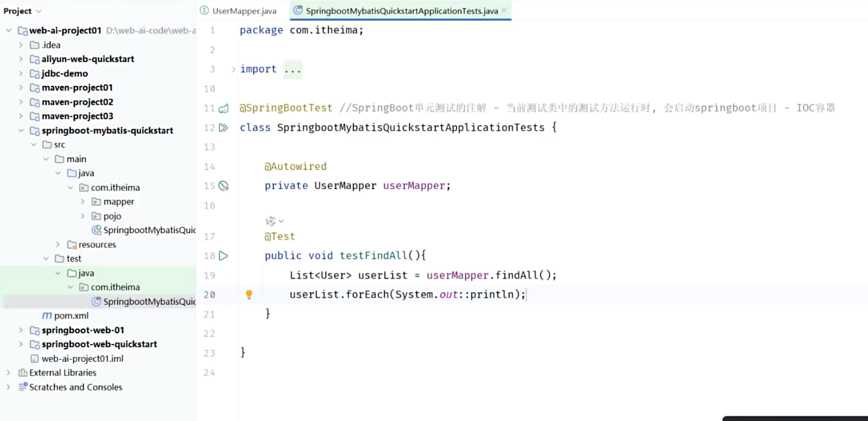Click the main-source SpringbootMybatisQuick class icon
Viewport: 868px width, 421px height.
96,230
